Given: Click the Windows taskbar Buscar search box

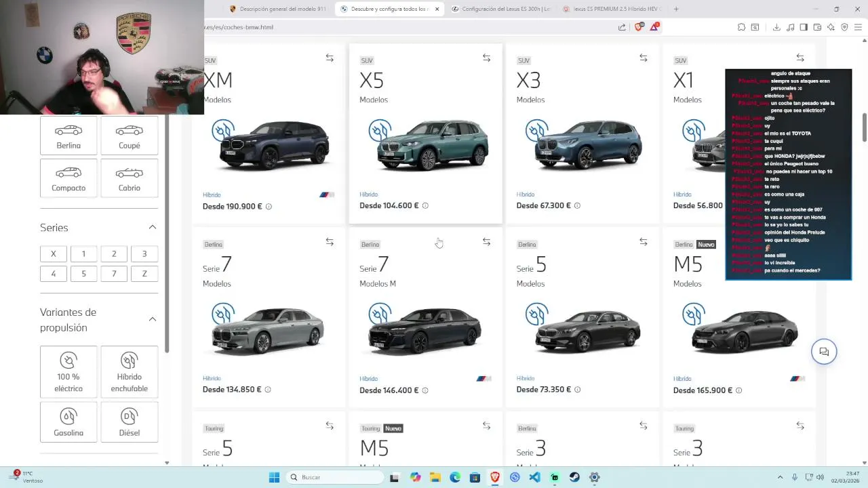Looking at the screenshot, I should click(334, 477).
